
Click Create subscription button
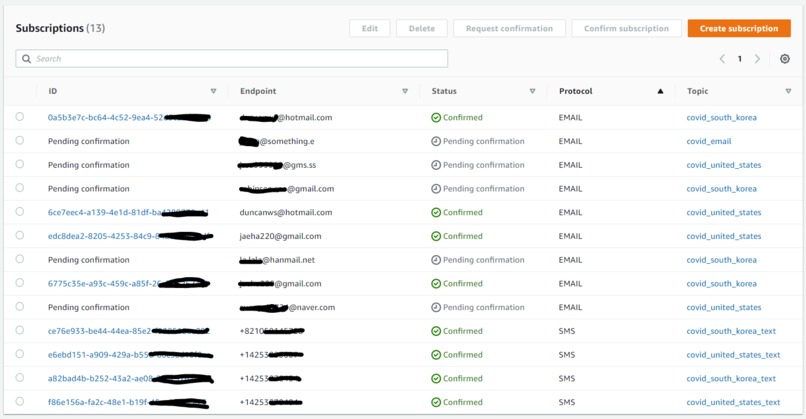click(739, 28)
